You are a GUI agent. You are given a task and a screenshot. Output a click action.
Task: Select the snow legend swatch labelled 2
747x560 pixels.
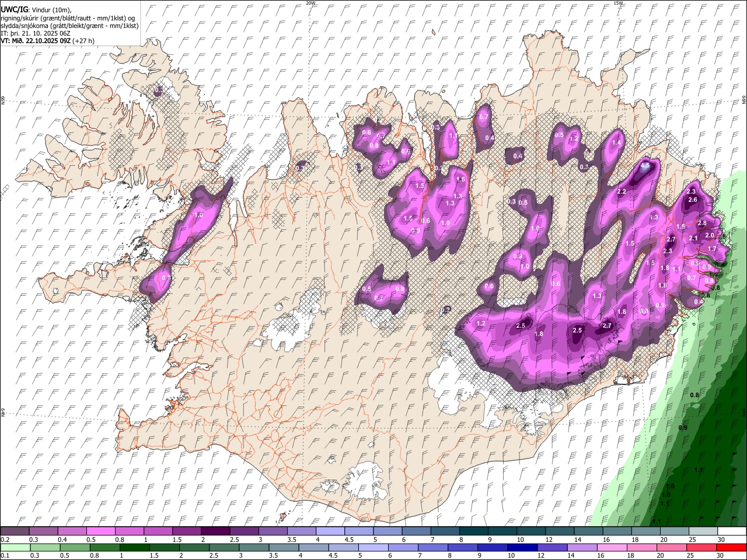tap(215, 531)
